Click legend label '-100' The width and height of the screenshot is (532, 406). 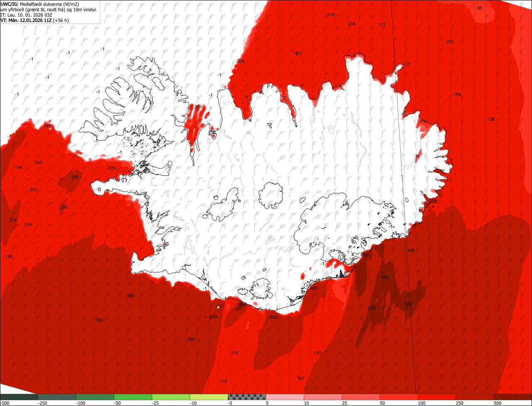pos(80,403)
